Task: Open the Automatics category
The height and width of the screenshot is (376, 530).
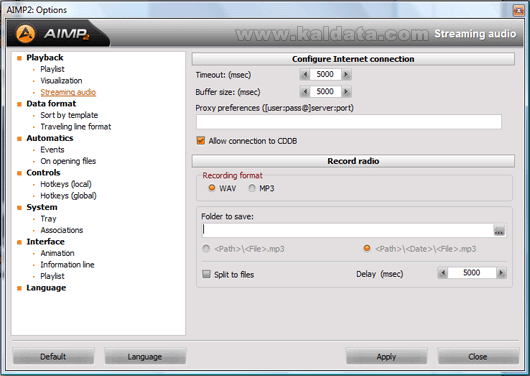Action: [50, 138]
